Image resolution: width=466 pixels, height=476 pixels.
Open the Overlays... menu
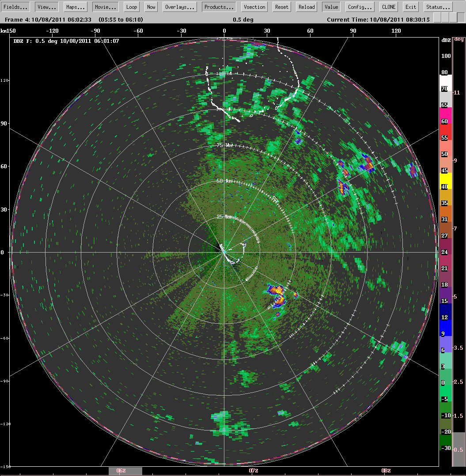click(x=180, y=7)
